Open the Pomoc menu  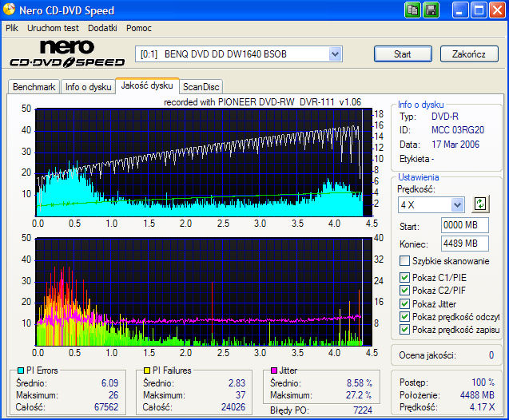coord(139,28)
